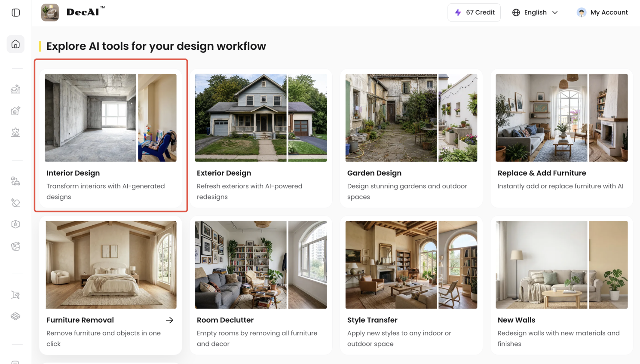
Task: Open the Furniture Removal bedroom thumbnail
Action: tap(111, 265)
